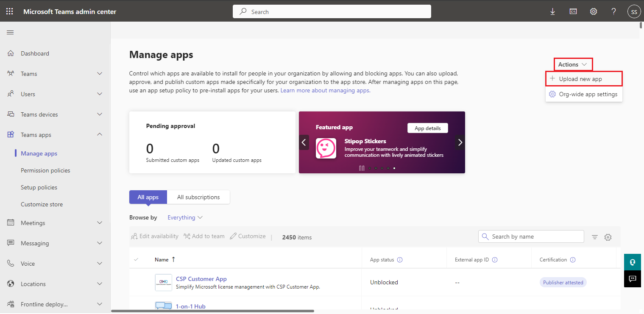Expand the Messaging chevron
Image resolution: width=644 pixels, height=314 pixels.
click(100, 243)
